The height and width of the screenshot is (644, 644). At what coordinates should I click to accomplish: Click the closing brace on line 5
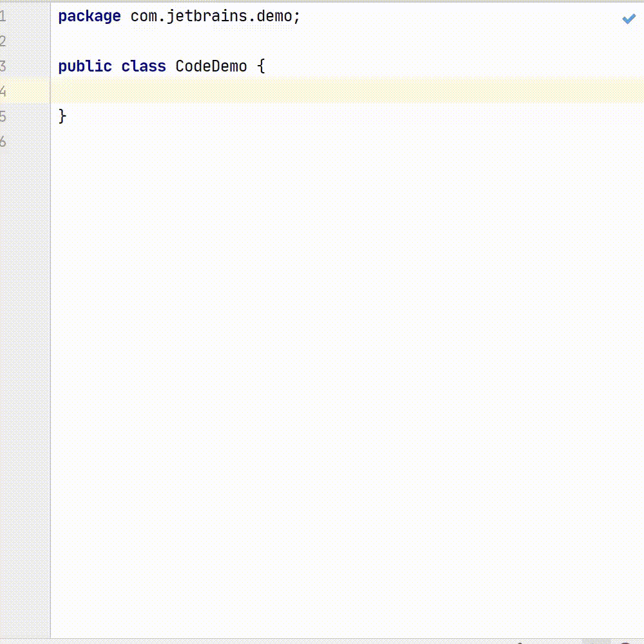pyautogui.click(x=62, y=116)
